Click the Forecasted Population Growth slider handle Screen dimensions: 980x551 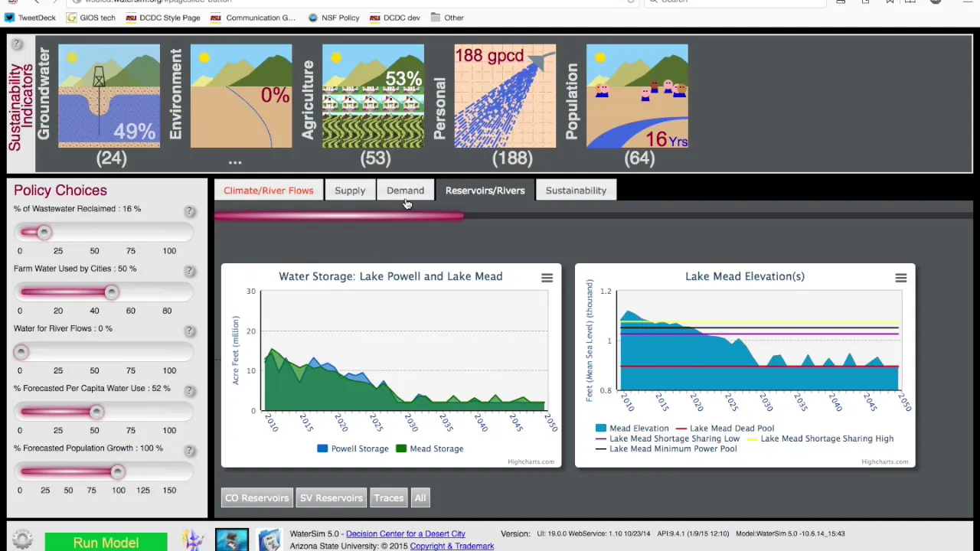pos(117,471)
